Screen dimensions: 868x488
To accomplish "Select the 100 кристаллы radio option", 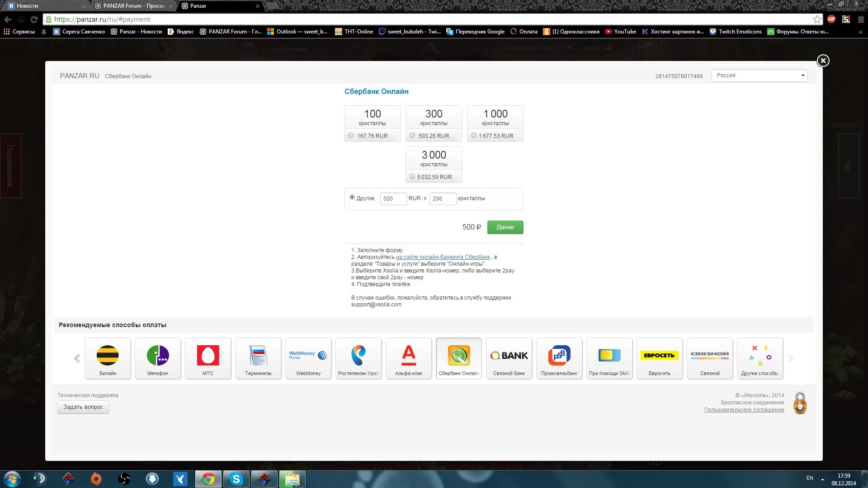I will pyautogui.click(x=351, y=135).
